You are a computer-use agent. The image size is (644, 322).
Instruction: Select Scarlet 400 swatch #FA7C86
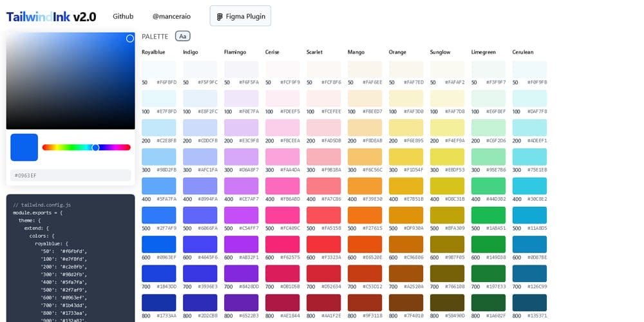(324, 186)
